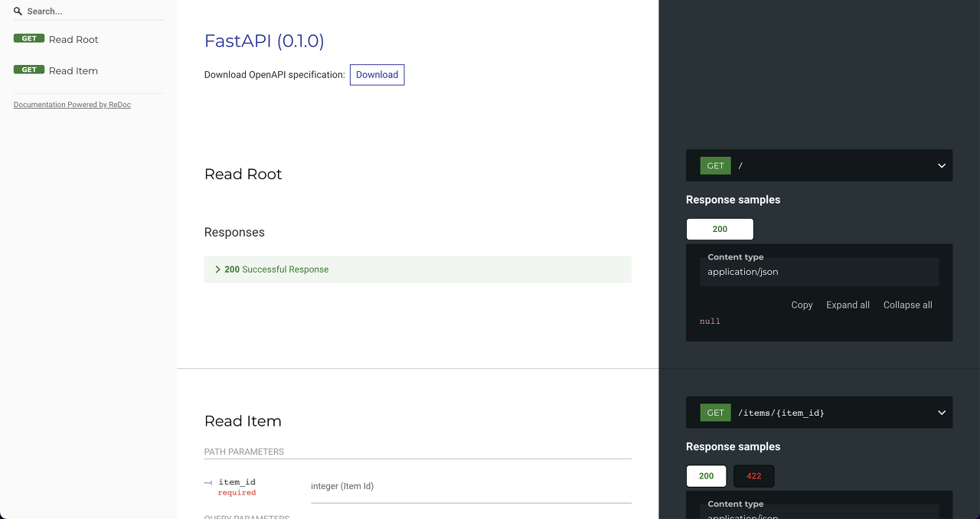This screenshot has width=980, height=519.
Task: Click the item_id parameter name
Action: [237, 482]
